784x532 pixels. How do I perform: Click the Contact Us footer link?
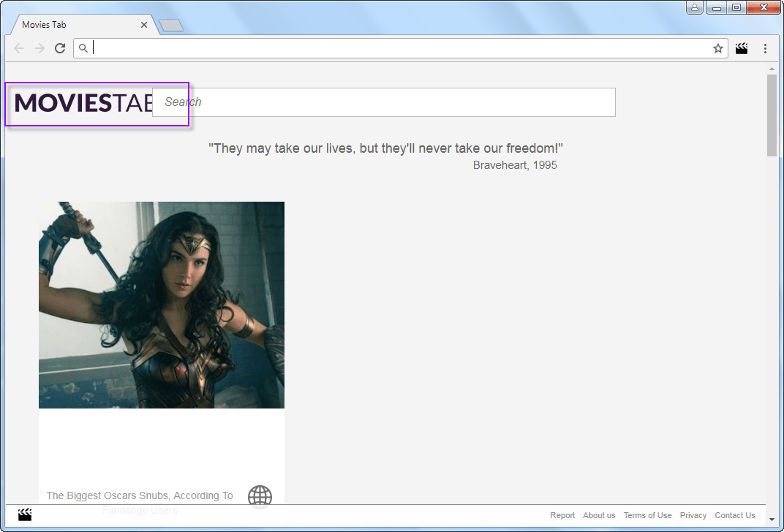(x=734, y=515)
